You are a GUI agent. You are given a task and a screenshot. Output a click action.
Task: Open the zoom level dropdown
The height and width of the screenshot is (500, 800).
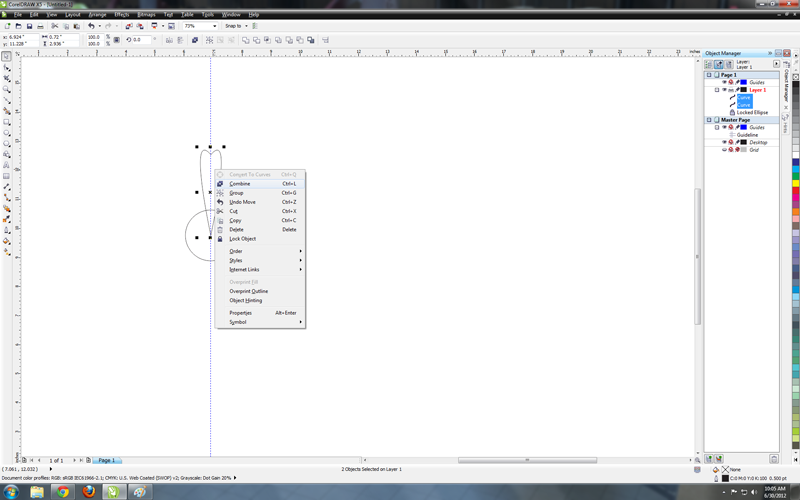pos(214,26)
